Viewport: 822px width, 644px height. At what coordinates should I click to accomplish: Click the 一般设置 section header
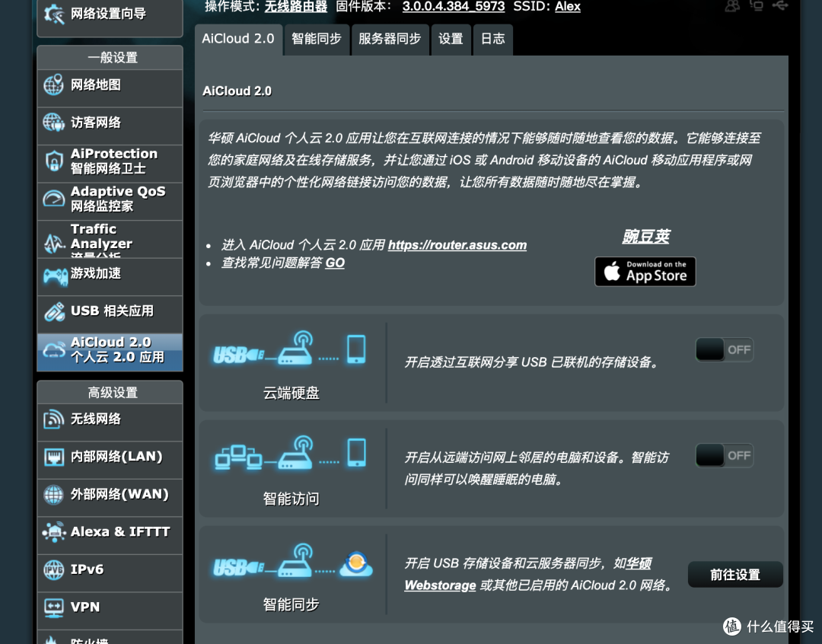[112, 58]
